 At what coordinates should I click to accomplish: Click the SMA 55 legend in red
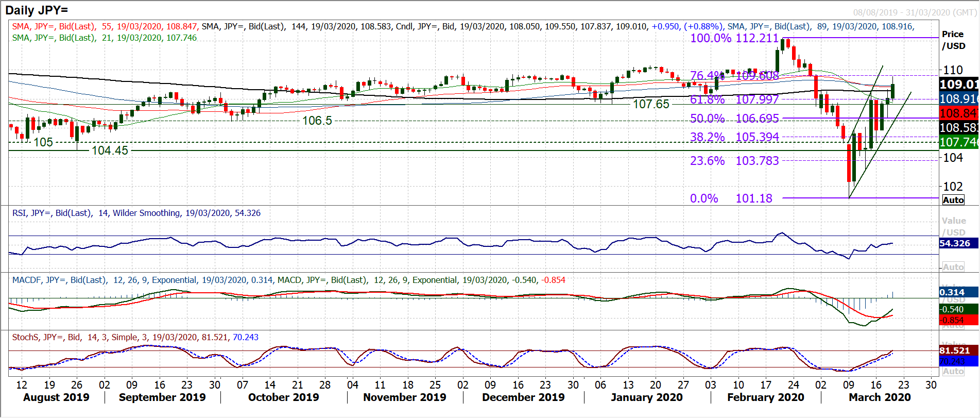point(105,26)
